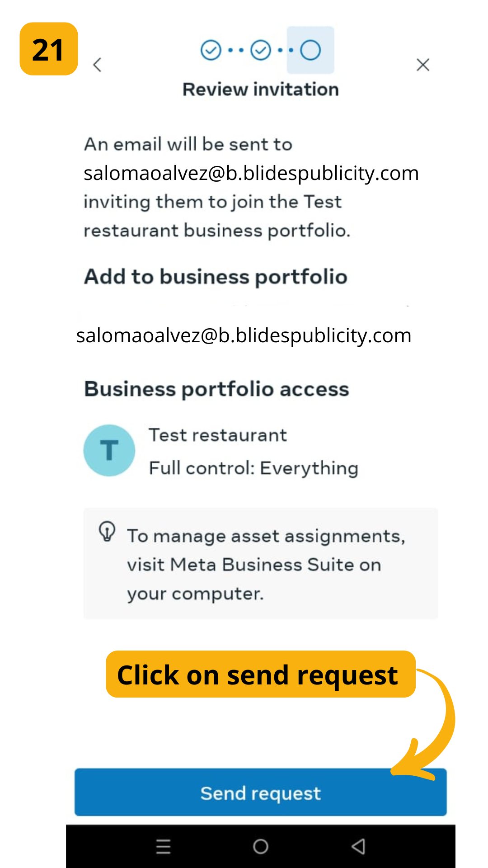Viewport: 488px width, 868px height.
Task: Click the Review invitation title
Action: [261, 90]
